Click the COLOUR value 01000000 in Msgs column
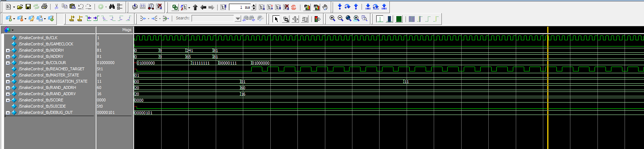This screenshot has height=149, width=644. tap(106, 63)
